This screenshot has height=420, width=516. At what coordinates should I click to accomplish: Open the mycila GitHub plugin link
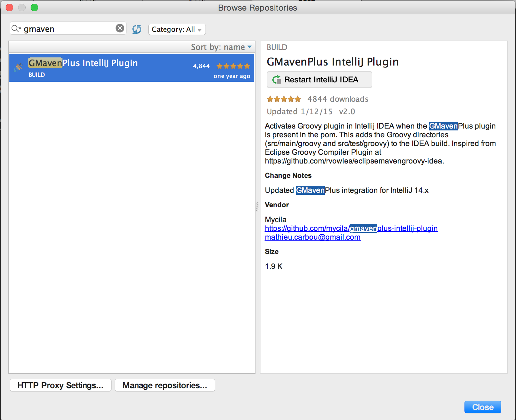351,228
